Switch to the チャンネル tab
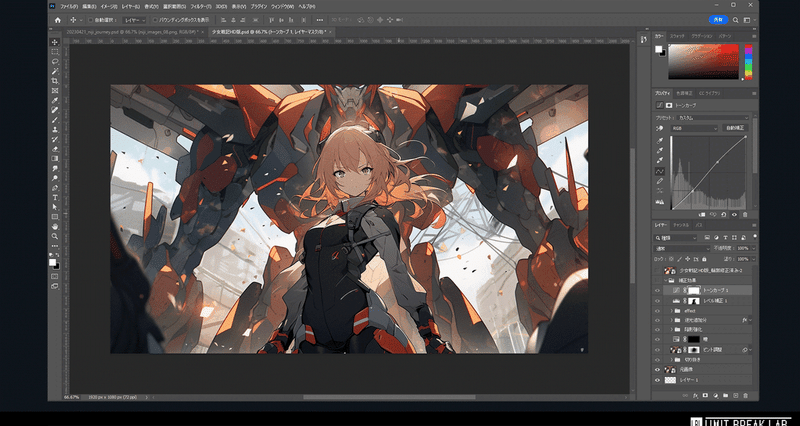Image resolution: width=800 pixels, height=426 pixels. pyautogui.click(x=681, y=225)
